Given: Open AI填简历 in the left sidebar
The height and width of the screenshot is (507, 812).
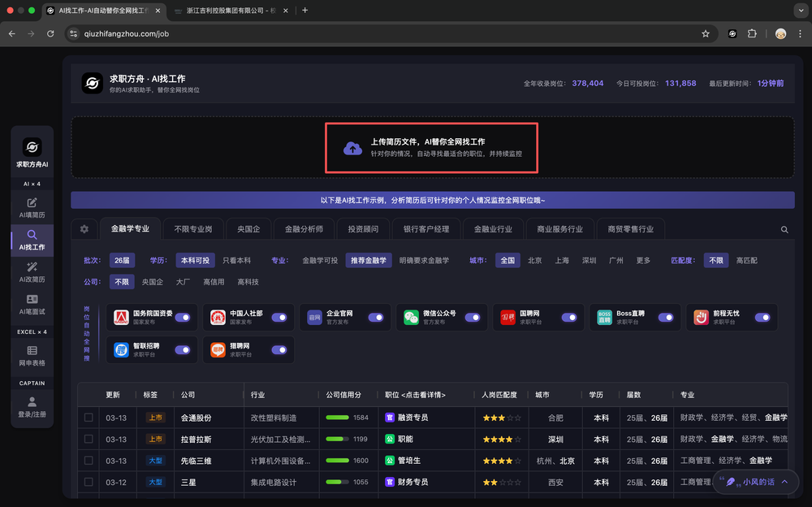Looking at the screenshot, I should tap(32, 207).
